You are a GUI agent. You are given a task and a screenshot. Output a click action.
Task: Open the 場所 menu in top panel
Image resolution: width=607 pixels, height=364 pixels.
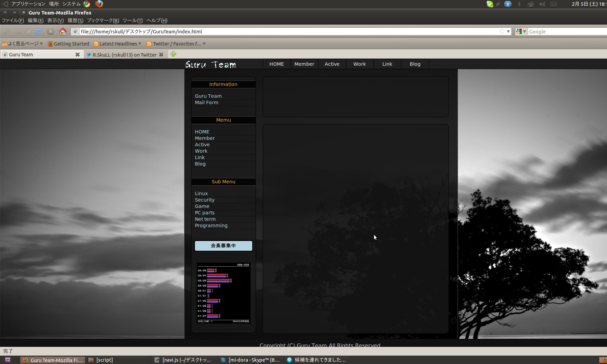[54, 4]
